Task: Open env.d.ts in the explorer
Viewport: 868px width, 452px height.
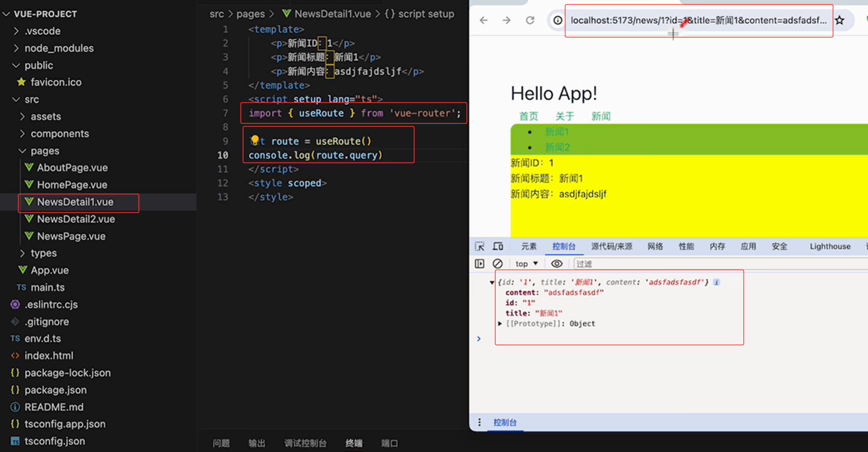Action: click(x=43, y=339)
